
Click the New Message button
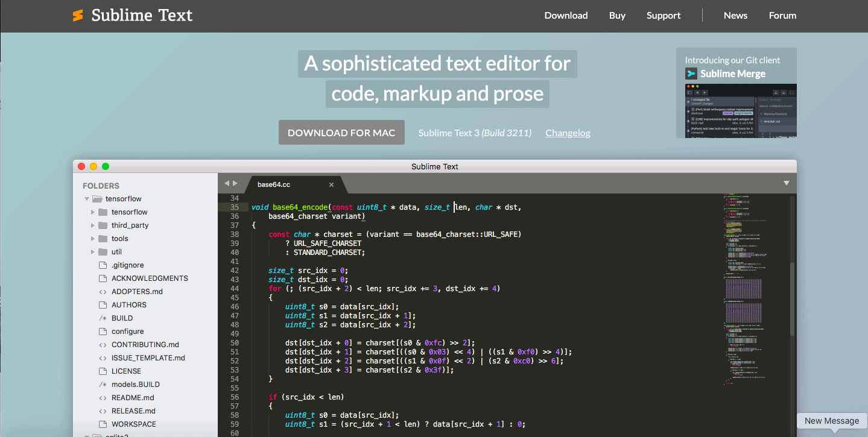click(832, 421)
